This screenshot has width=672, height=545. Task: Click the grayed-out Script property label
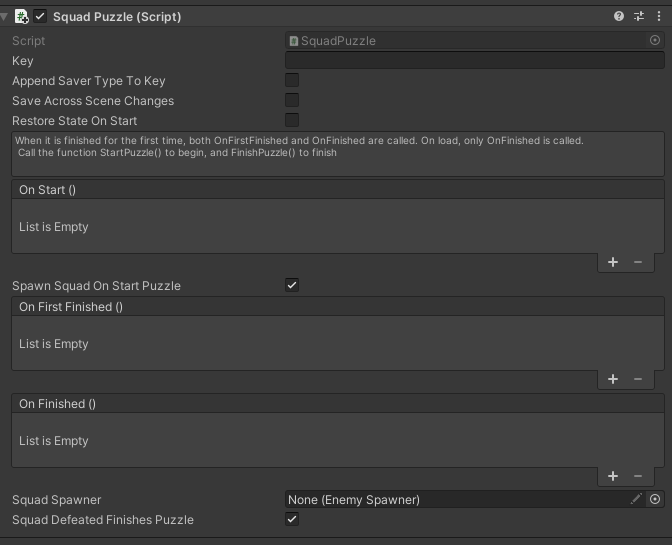tap(28, 41)
